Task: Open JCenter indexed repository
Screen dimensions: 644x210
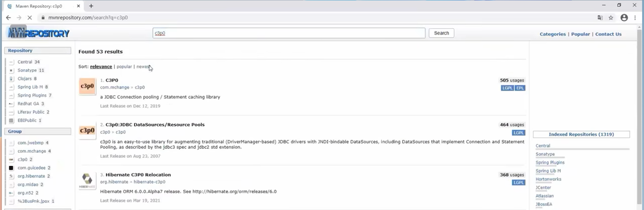Action: coord(543,187)
